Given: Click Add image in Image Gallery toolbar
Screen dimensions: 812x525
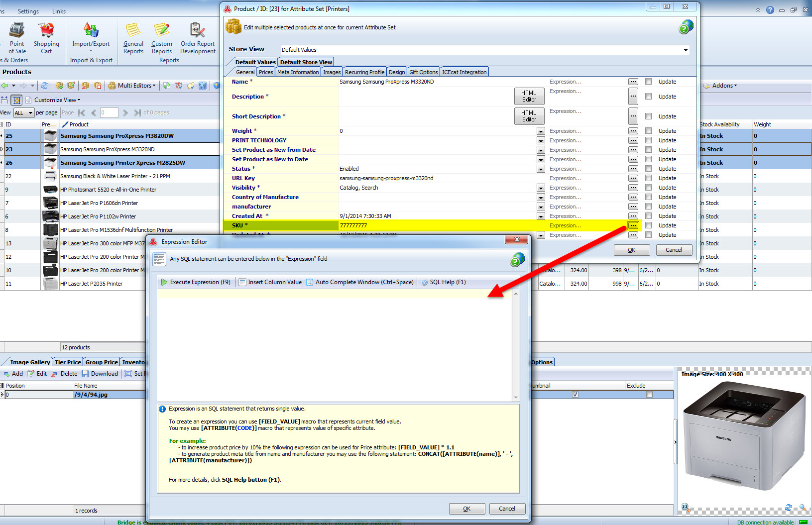Looking at the screenshot, I should click(x=13, y=374).
